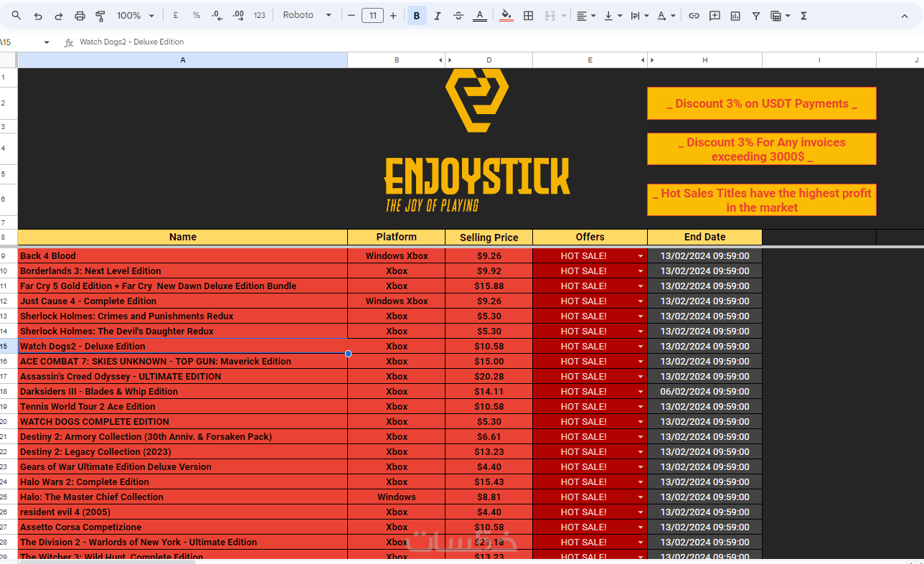Increase decimal places

(x=239, y=16)
